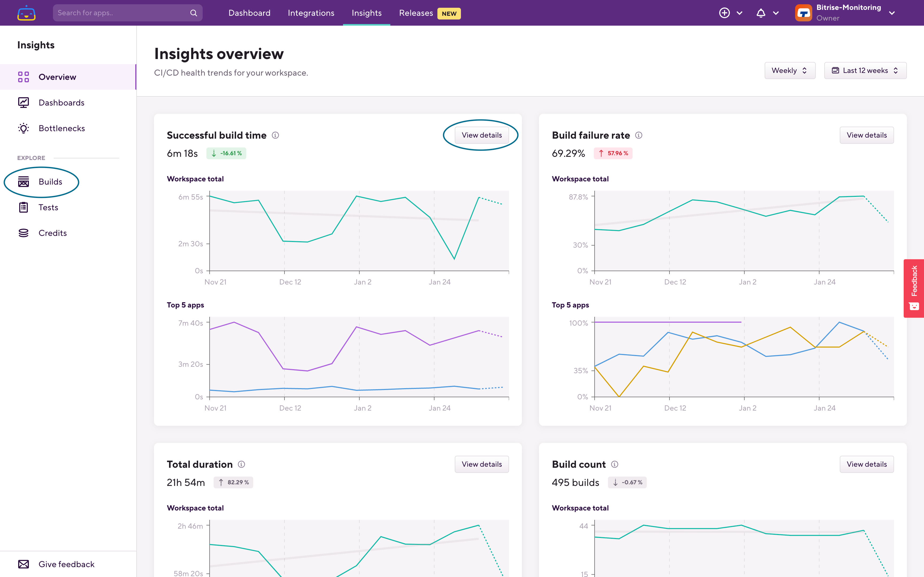Click info icon next to Build count
The image size is (924, 577).
click(614, 464)
